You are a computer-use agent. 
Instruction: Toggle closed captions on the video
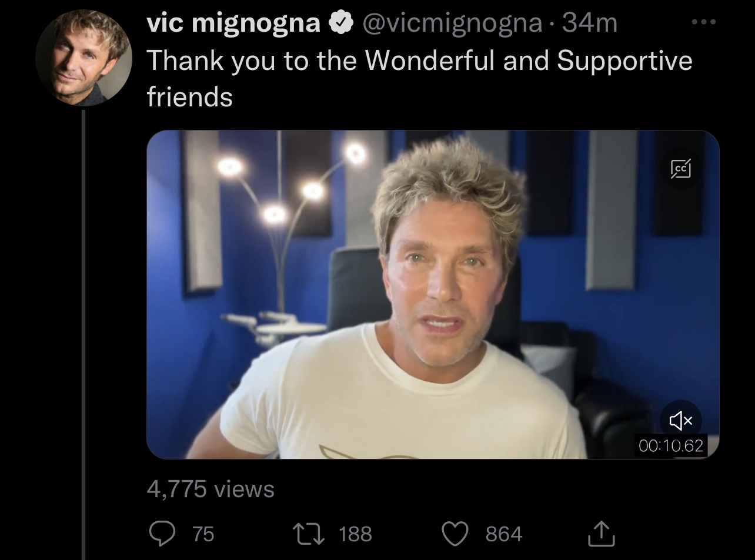[x=681, y=169]
